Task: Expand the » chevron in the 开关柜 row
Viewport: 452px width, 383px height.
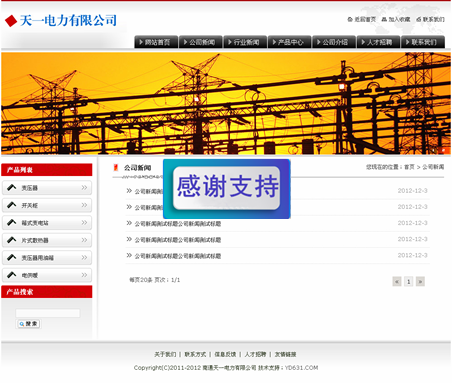Action: (84, 205)
